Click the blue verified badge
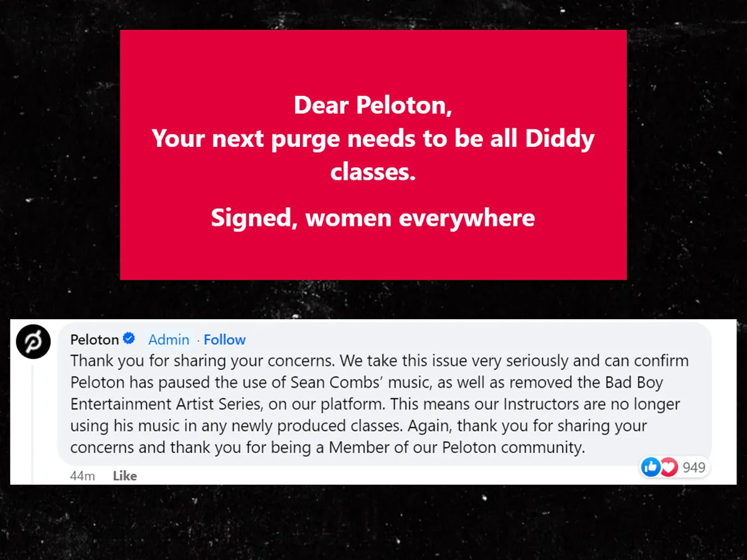The image size is (747, 560). 129,339
